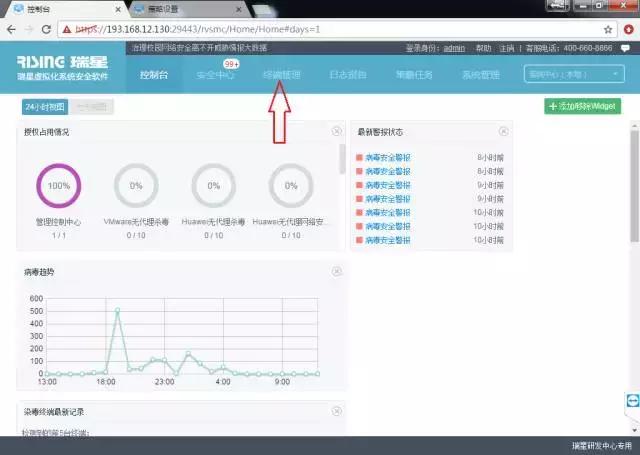The height and width of the screenshot is (455, 640).
Task: Click the 病毒趋势 widget title
Action: 39,272
